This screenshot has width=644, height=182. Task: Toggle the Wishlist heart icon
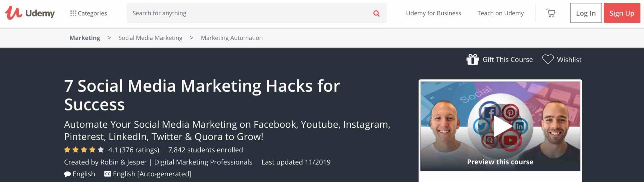click(x=548, y=59)
